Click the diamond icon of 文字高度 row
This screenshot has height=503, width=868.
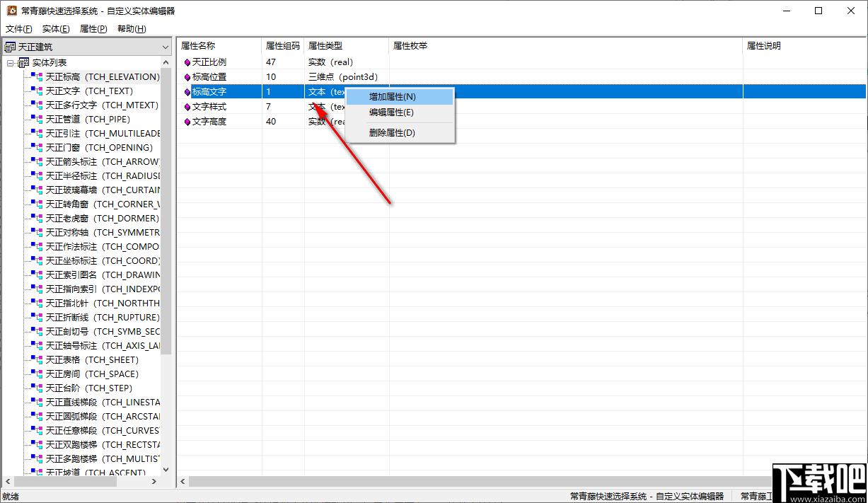(x=187, y=122)
